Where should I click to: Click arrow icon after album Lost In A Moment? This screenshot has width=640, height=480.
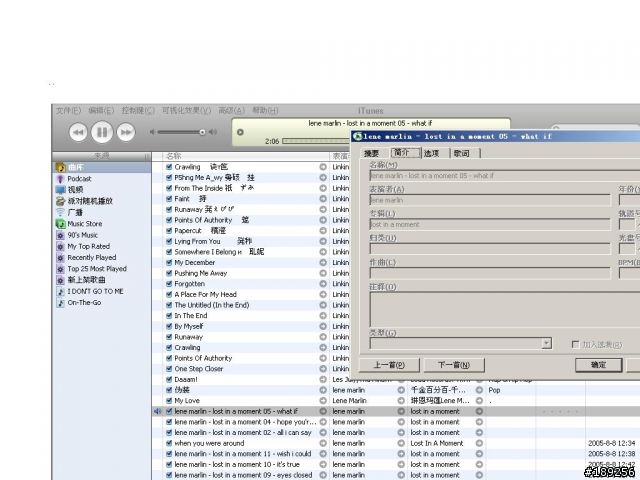click(x=480, y=443)
